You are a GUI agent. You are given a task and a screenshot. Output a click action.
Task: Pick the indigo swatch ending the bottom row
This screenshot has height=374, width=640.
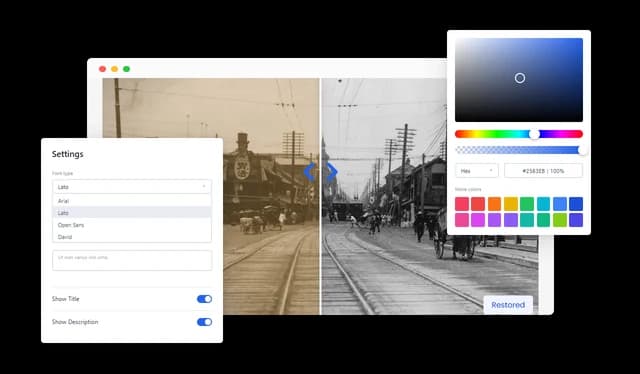click(576, 220)
